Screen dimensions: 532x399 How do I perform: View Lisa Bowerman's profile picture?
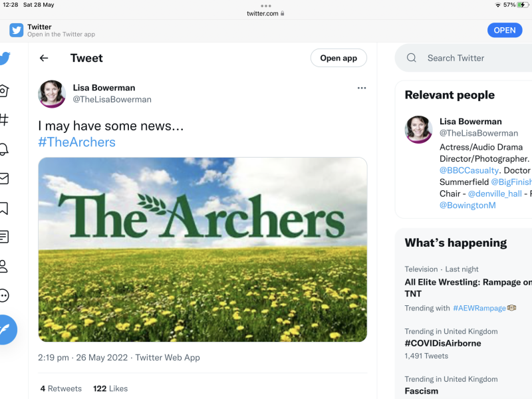click(x=52, y=94)
